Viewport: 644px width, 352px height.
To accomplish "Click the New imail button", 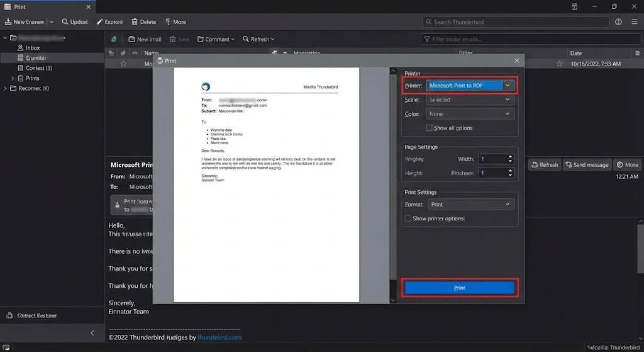I will point(145,39).
